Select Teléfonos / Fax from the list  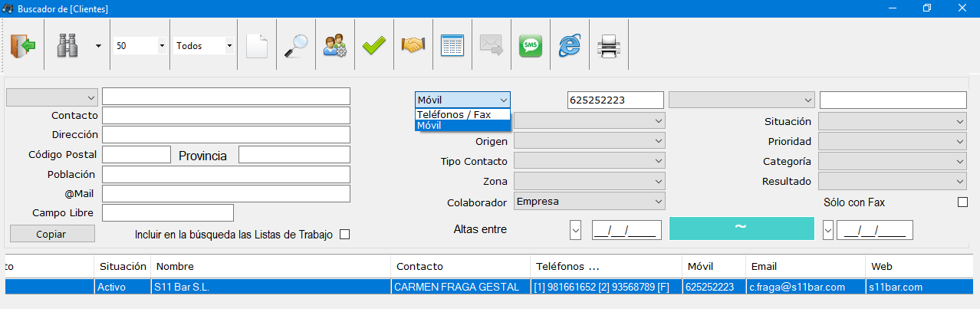[462, 114]
